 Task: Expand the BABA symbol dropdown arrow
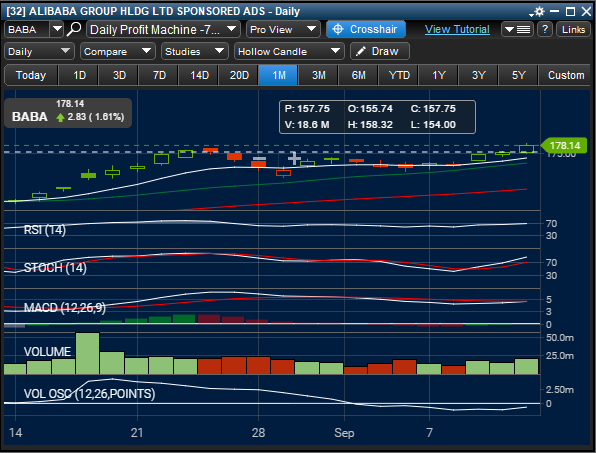click(x=57, y=29)
